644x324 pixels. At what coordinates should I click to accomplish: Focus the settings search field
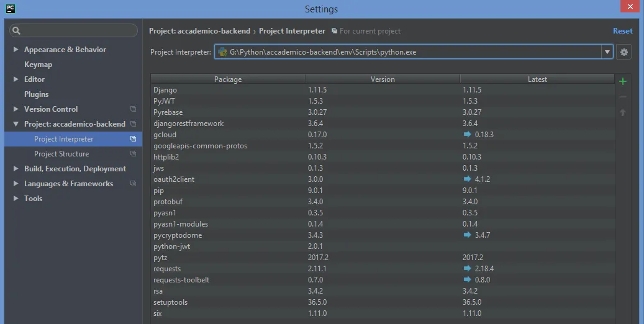point(73,30)
